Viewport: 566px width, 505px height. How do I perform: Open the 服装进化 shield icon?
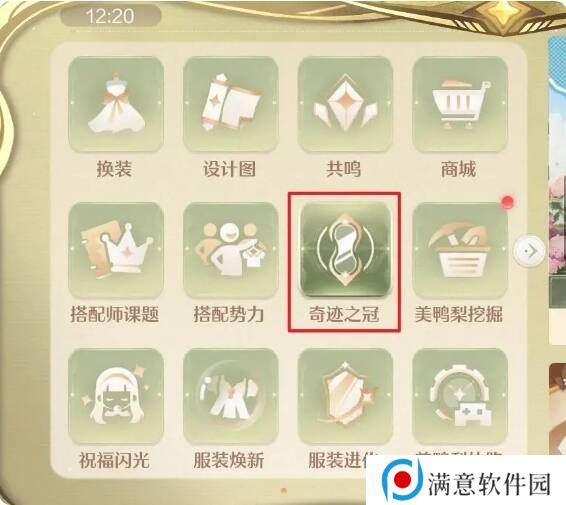click(345, 396)
